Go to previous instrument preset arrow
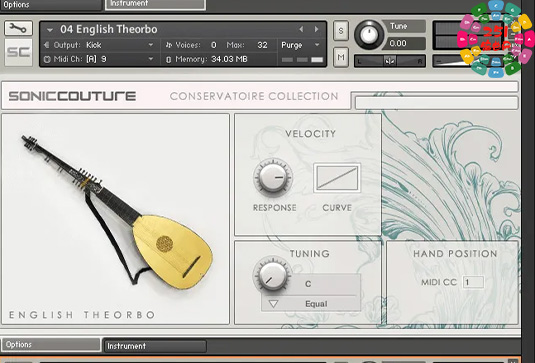535x363 pixels. click(301, 29)
